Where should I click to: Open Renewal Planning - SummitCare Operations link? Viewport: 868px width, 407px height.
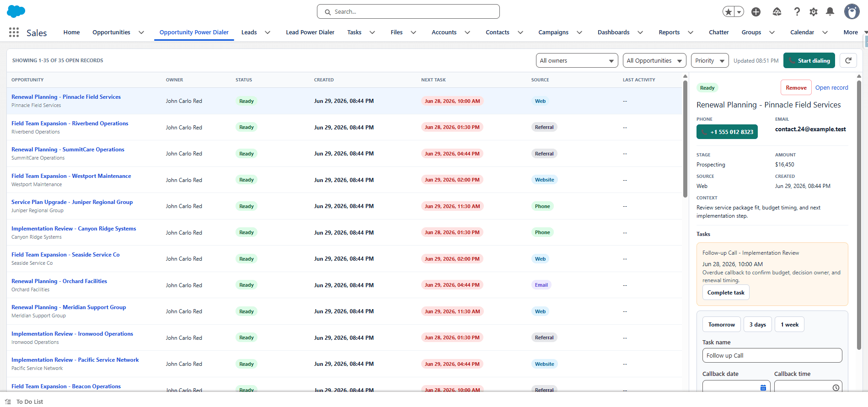(x=68, y=149)
